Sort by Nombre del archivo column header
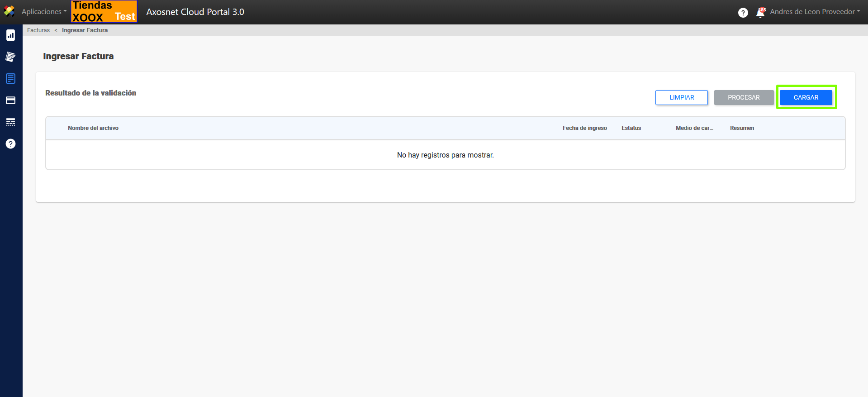Image resolution: width=868 pixels, height=397 pixels. tap(93, 128)
